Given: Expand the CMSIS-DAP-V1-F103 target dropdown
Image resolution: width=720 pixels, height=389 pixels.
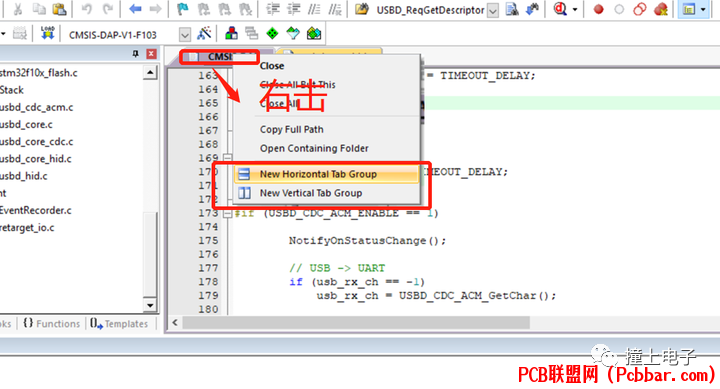Looking at the screenshot, I should 185,34.
